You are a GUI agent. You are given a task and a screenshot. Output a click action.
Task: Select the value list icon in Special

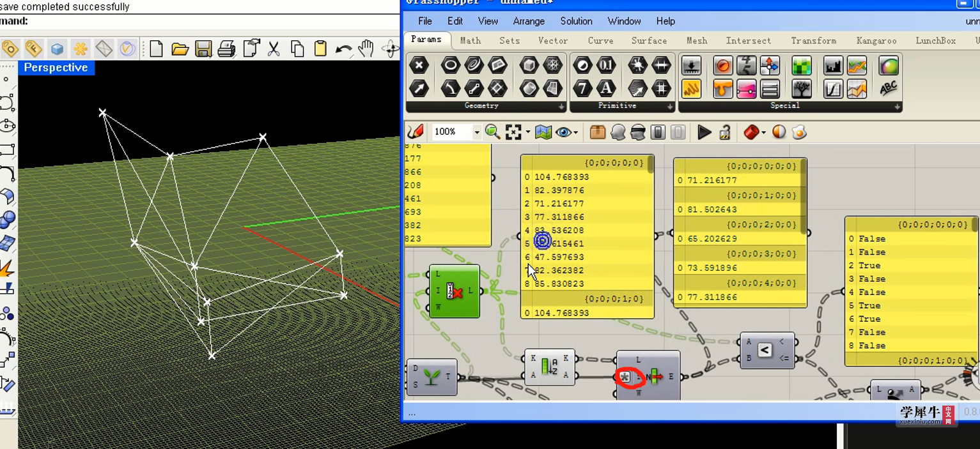[x=770, y=88]
